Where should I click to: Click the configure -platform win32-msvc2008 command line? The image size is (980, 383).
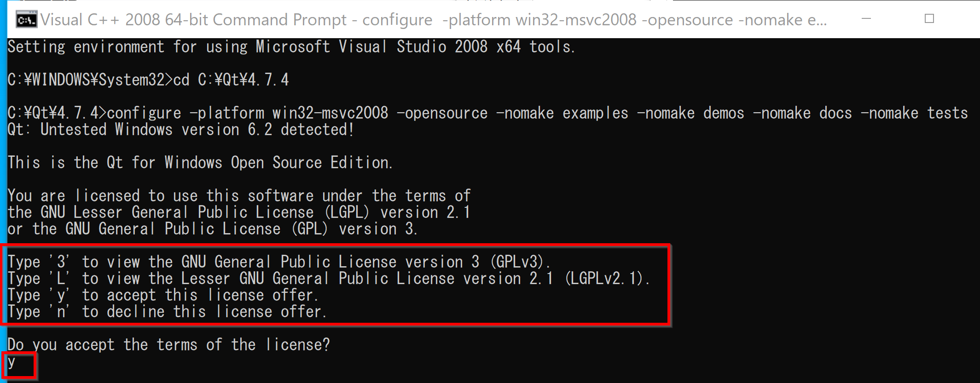pos(487,113)
